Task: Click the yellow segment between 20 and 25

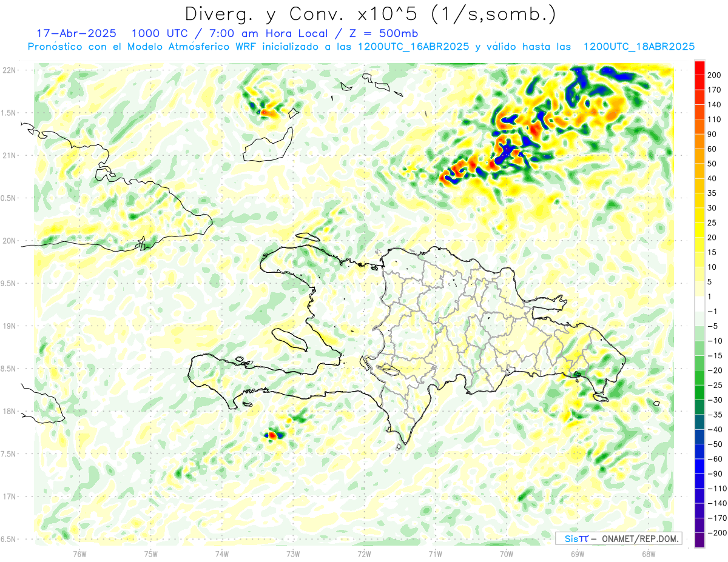Action: (x=699, y=230)
